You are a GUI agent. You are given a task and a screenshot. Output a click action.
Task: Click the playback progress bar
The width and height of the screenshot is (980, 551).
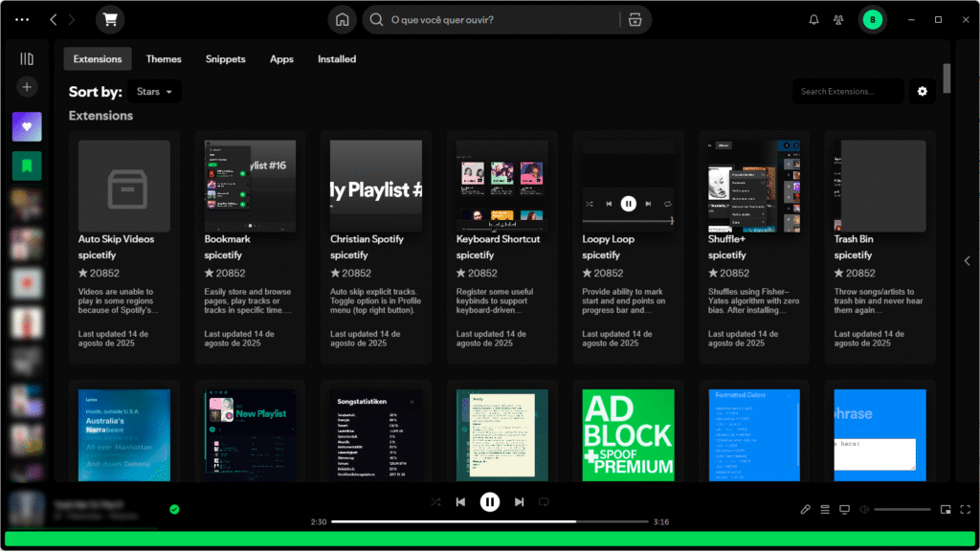tap(490, 521)
